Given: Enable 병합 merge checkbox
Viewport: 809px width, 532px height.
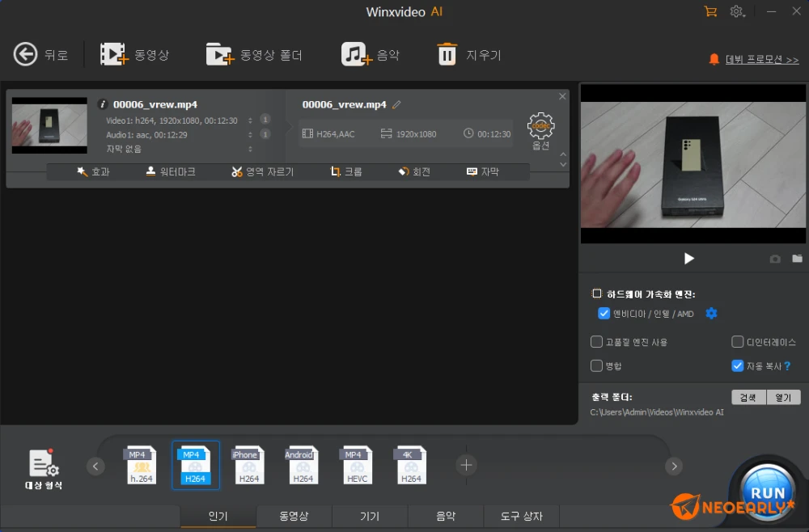Looking at the screenshot, I should point(596,365).
